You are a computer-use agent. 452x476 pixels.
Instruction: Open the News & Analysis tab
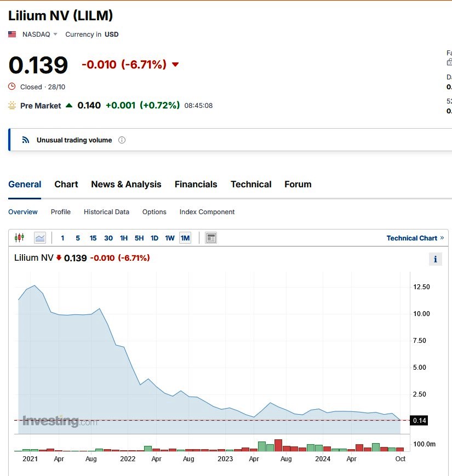click(126, 184)
